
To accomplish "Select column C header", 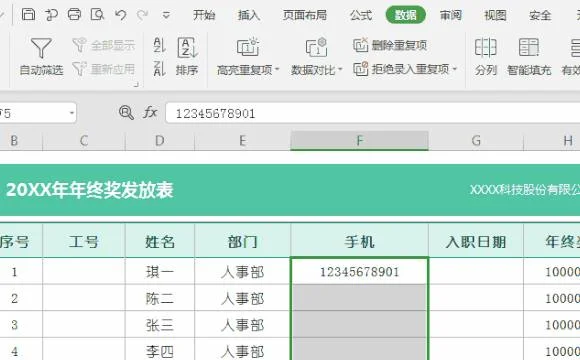I will [x=84, y=141].
